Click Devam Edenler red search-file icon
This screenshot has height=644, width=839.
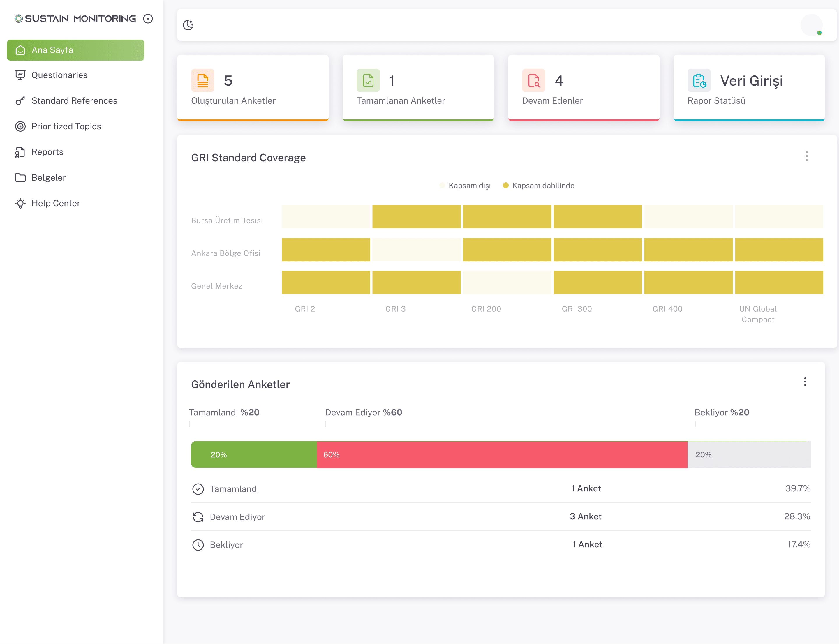533,80
